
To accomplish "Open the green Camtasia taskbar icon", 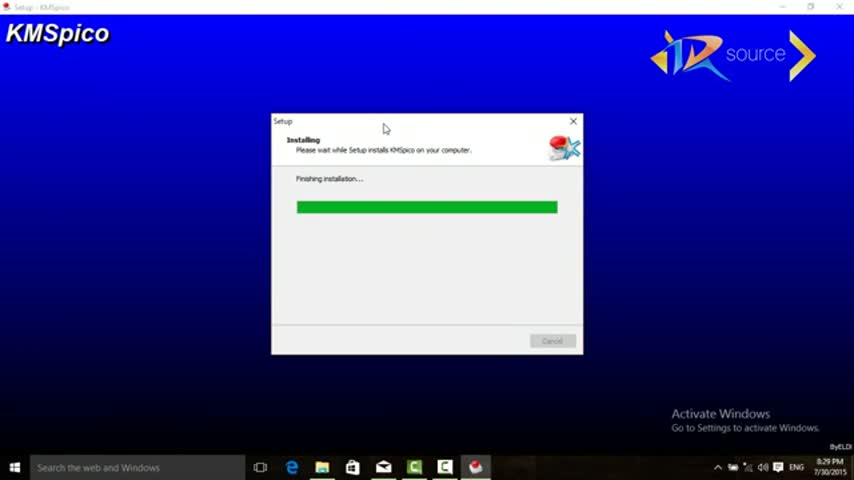I will 414,467.
